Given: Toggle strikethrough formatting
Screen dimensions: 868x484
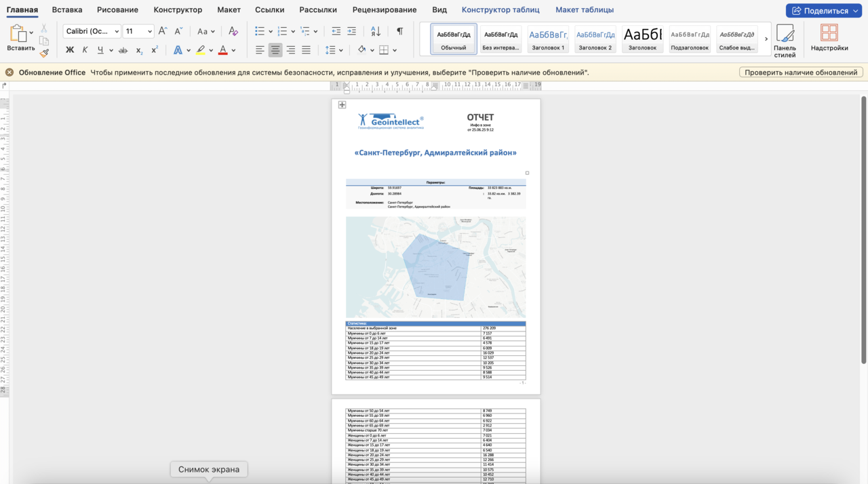Looking at the screenshot, I should click(123, 50).
